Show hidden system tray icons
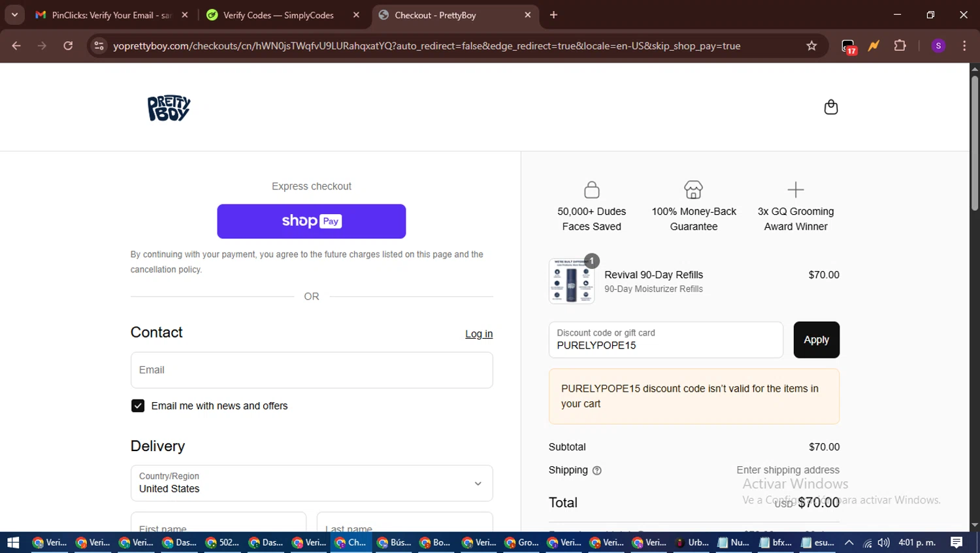 click(x=849, y=543)
